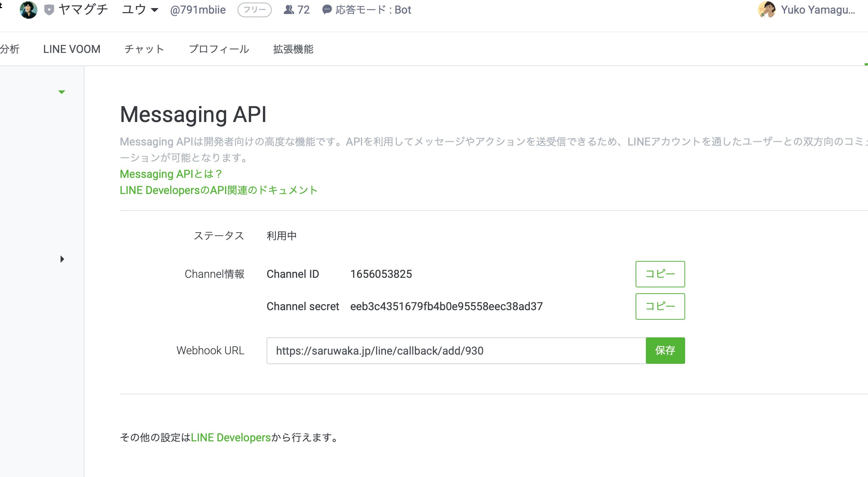
Task: Save the Webhook URL with 保存
Action: pos(665,351)
